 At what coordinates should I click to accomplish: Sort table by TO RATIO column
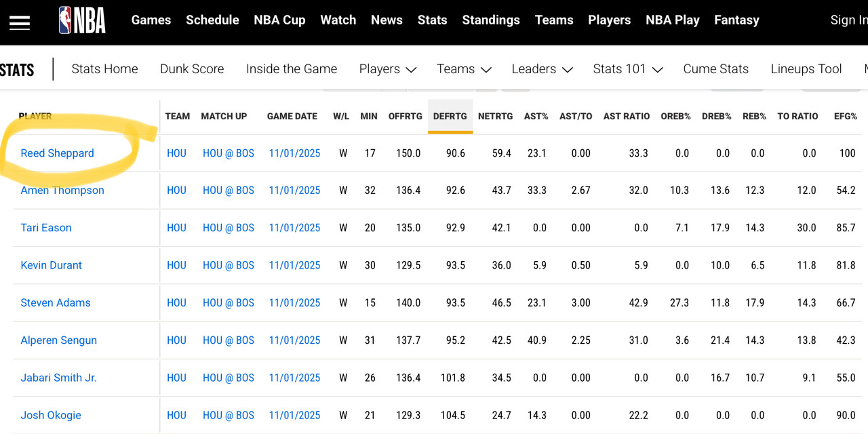point(797,117)
